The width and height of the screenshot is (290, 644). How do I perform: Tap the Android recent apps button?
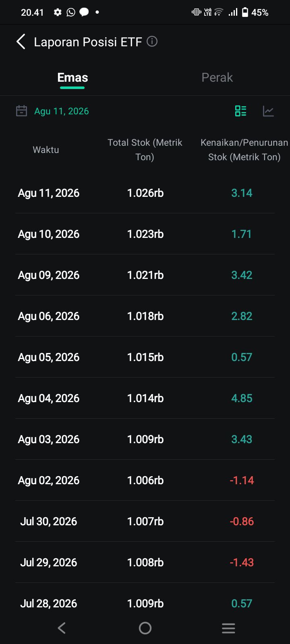[x=228, y=628]
